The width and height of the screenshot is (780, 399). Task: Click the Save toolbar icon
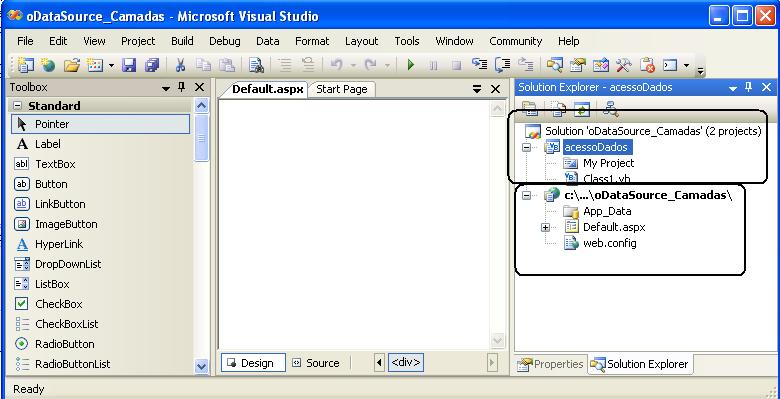pos(129,65)
